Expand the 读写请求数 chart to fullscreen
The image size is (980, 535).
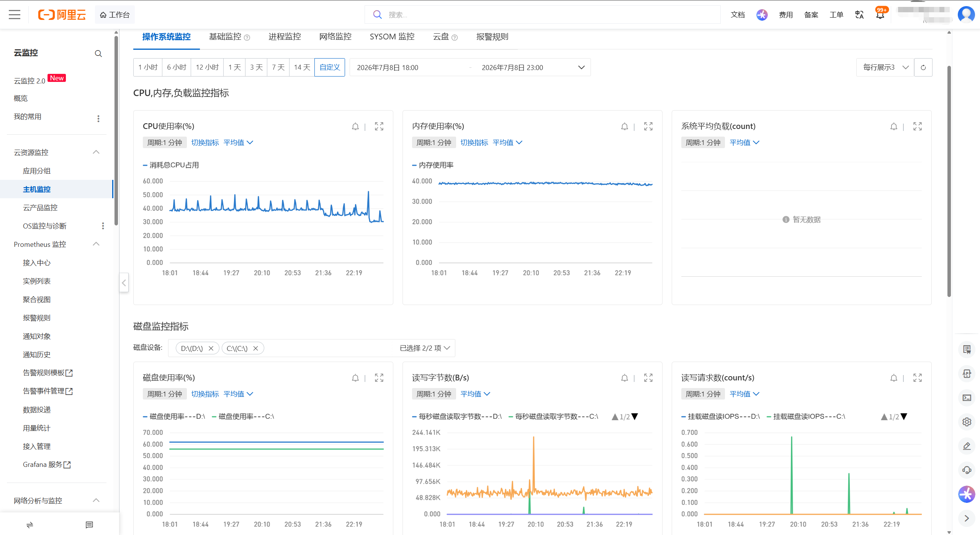coord(918,378)
